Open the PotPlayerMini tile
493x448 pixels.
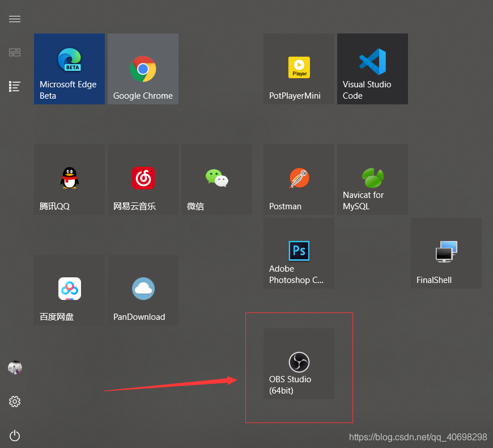click(299, 69)
